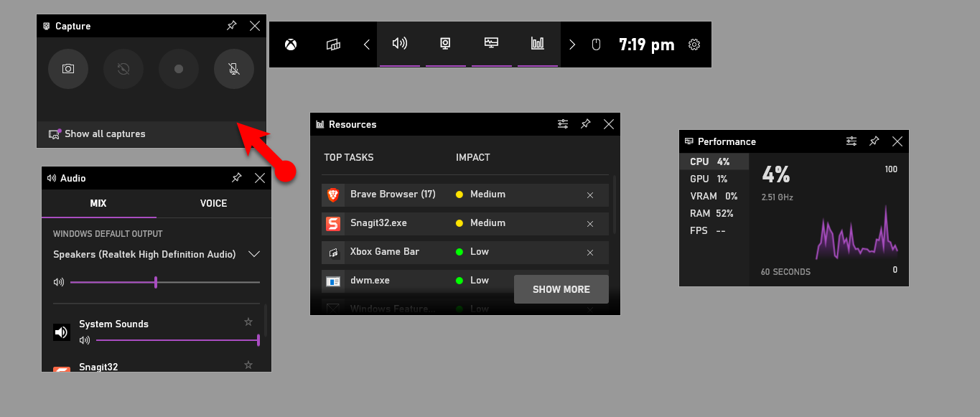Click the Resources list scrollbar

pos(614,205)
